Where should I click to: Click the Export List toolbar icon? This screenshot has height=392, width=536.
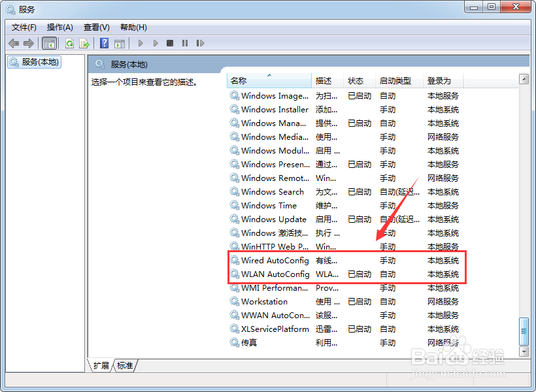pyautogui.click(x=84, y=42)
